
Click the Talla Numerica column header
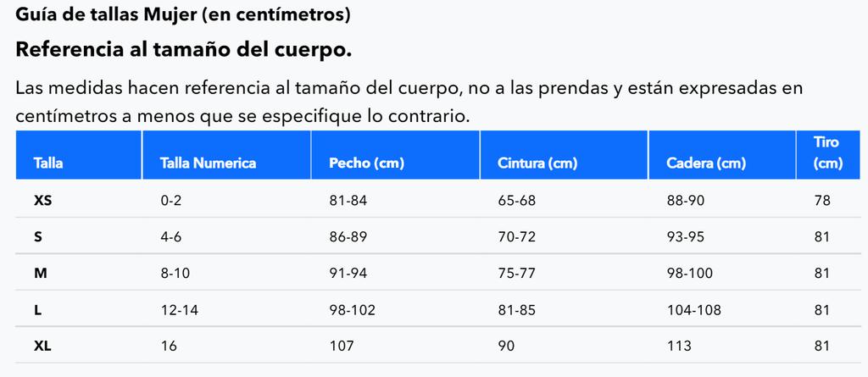tap(208, 164)
